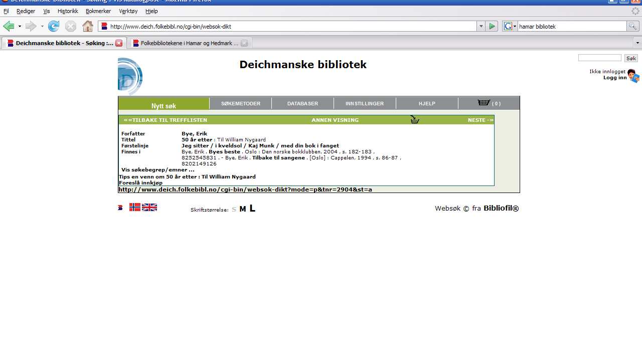Switch to Folkebibliotekene i Hamar og Hedmark tab
This screenshot has height=364, width=642.
click(189, 43)
